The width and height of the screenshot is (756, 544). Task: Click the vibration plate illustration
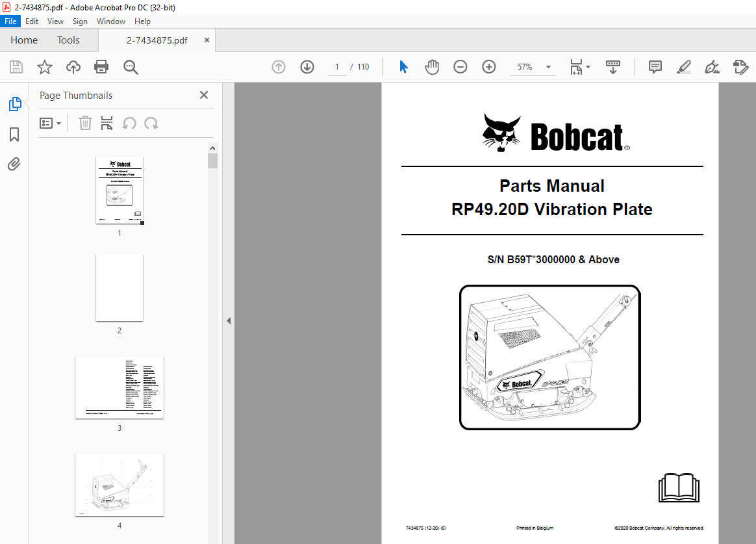tap(549, 357)
